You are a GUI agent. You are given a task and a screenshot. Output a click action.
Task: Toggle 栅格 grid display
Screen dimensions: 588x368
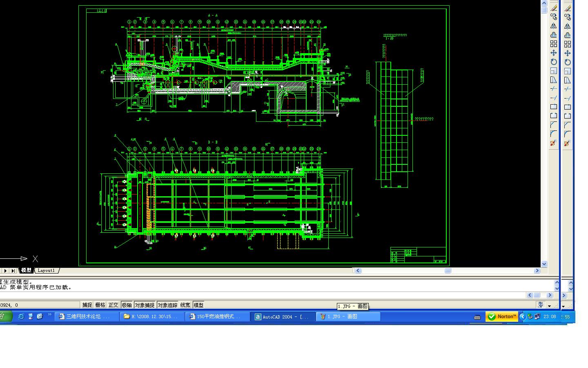[x=100, y=305]
